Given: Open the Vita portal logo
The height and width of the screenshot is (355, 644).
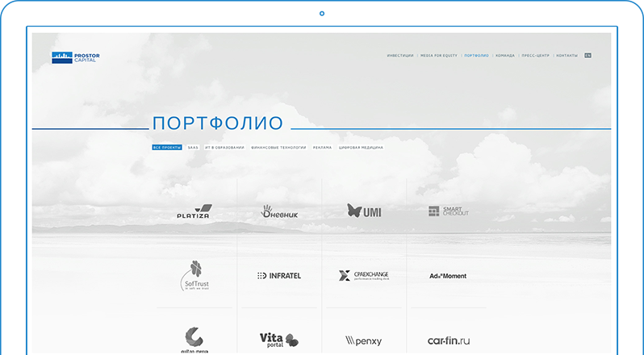Looking at the screenshot, I should pos(279,340).
